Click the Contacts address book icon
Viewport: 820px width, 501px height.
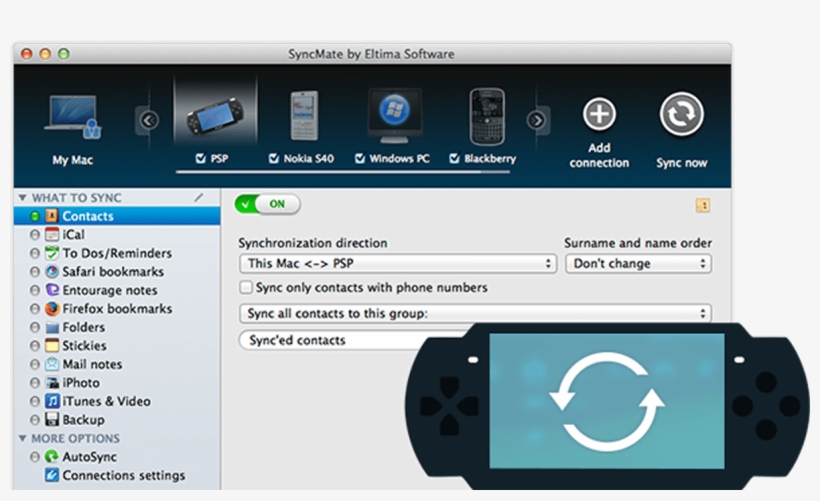tap(52, 216)
